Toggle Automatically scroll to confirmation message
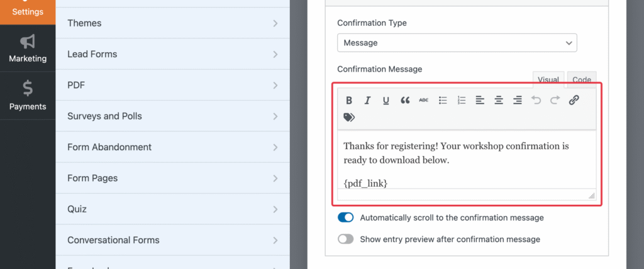This screenshot has width=644, height=269. click(x=345, y=217)
